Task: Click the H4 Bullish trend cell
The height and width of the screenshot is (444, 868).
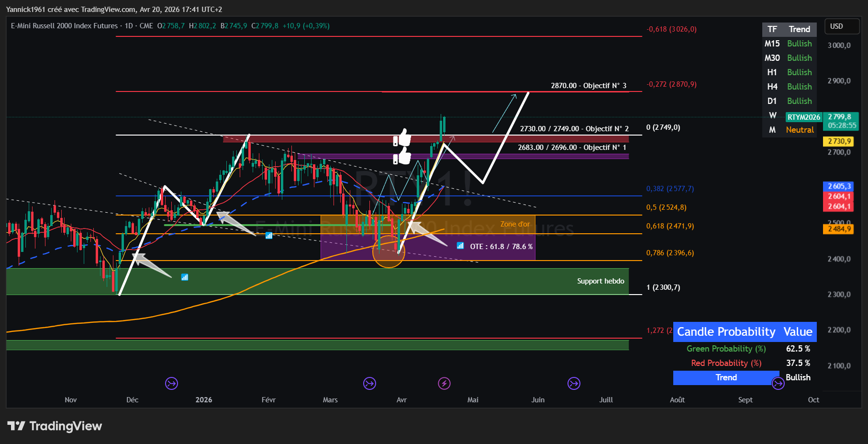Action: tap(800, 87)
